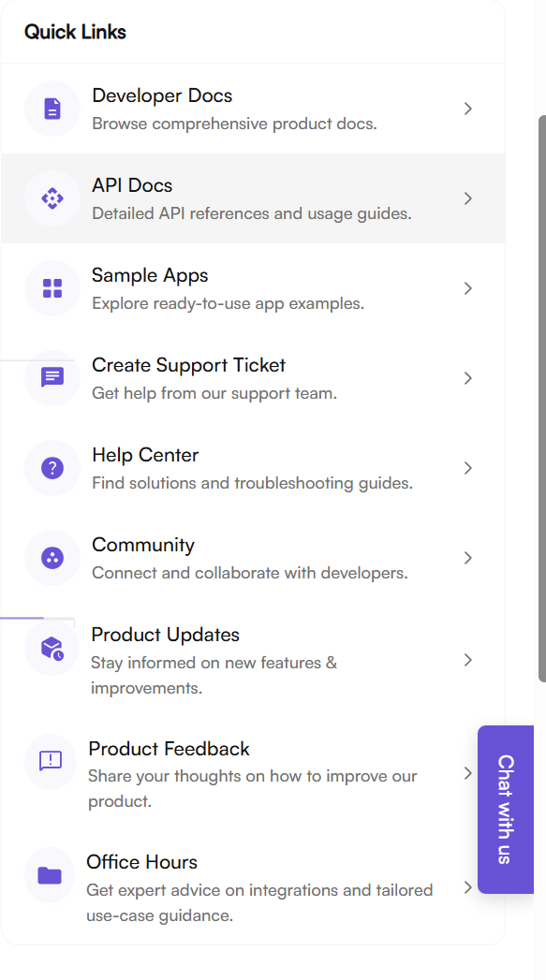Click the Help Center question mark icon

coord(52,468)
